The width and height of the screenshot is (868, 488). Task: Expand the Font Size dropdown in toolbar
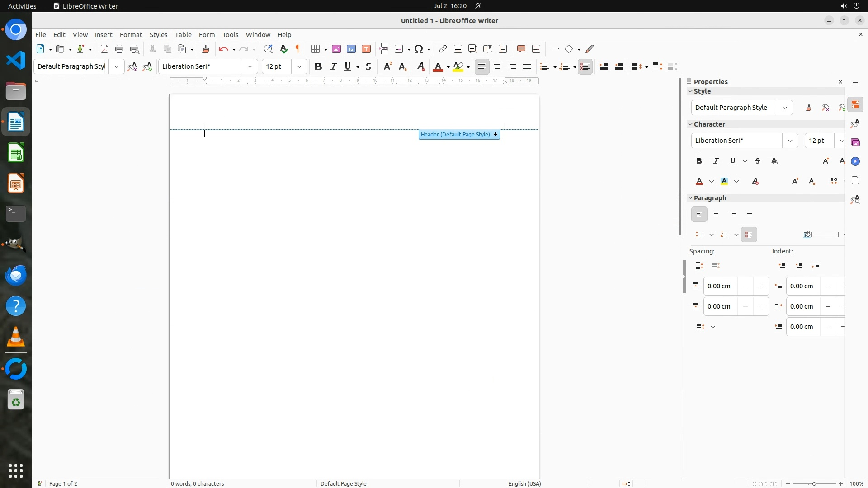click(299, 66)
